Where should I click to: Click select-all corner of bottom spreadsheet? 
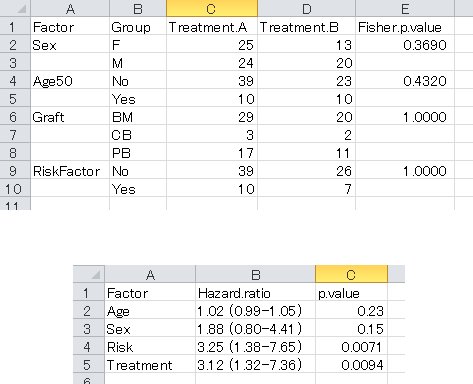pos(89,274)
